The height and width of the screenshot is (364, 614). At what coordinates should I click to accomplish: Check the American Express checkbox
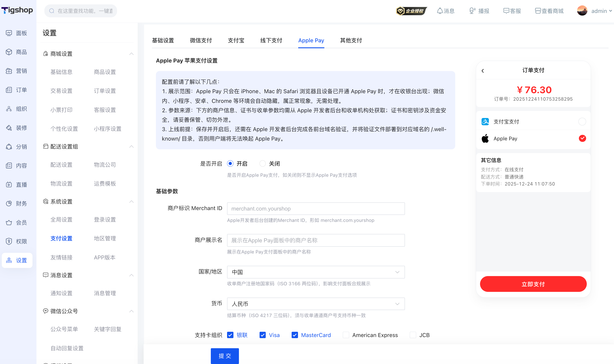pyautogui.click(x=346, y=335)
